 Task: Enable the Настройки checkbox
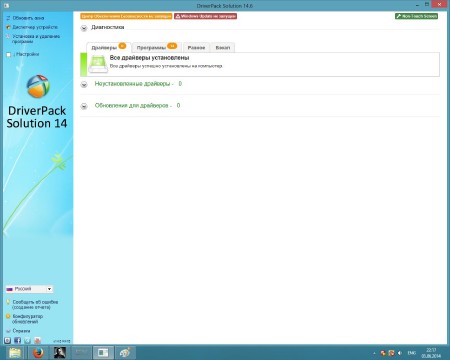click(9, 54)
